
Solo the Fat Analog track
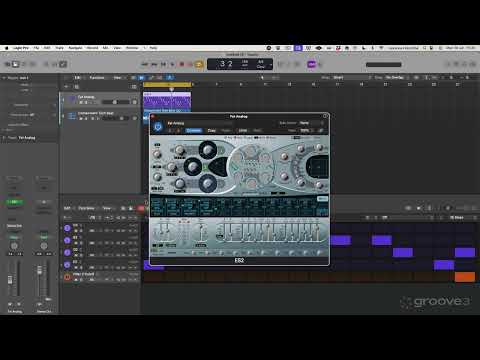86,102
